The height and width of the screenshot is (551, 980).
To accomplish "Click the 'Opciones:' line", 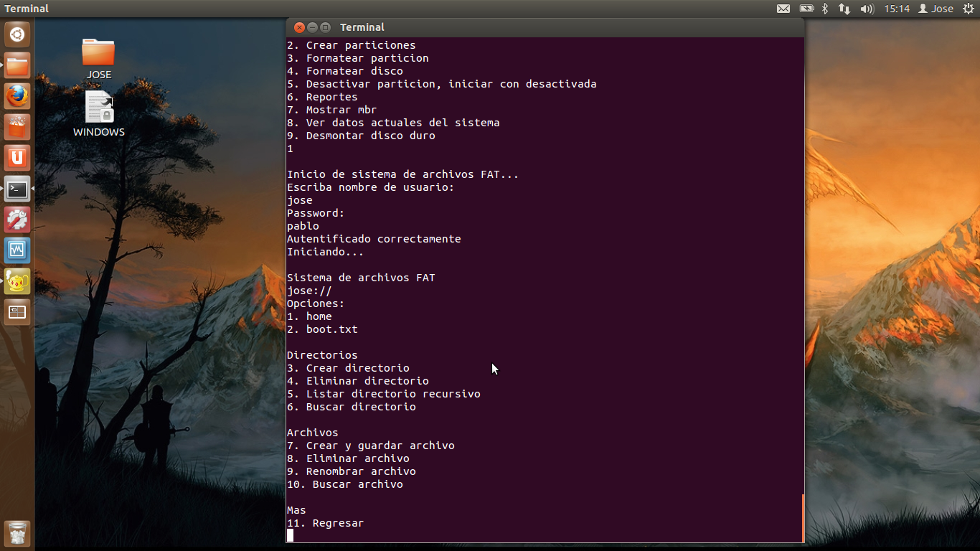I will click(x=316, y=303).
